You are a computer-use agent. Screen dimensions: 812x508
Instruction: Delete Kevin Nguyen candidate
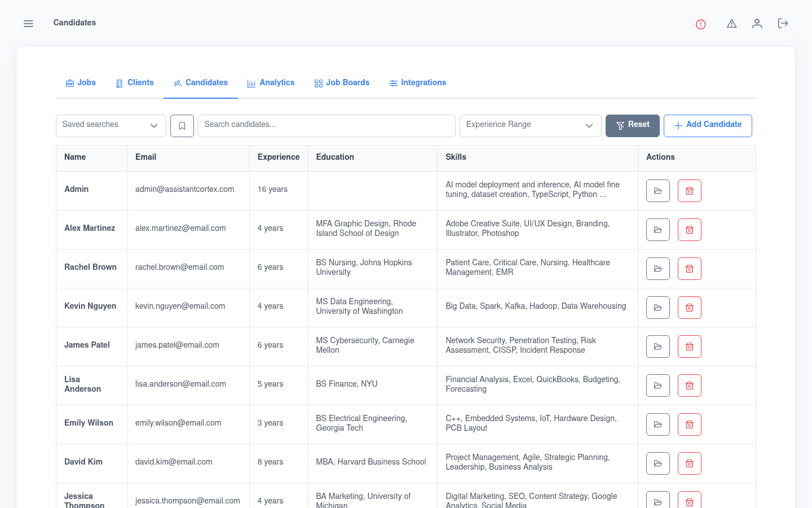click(x=690, y=308)
